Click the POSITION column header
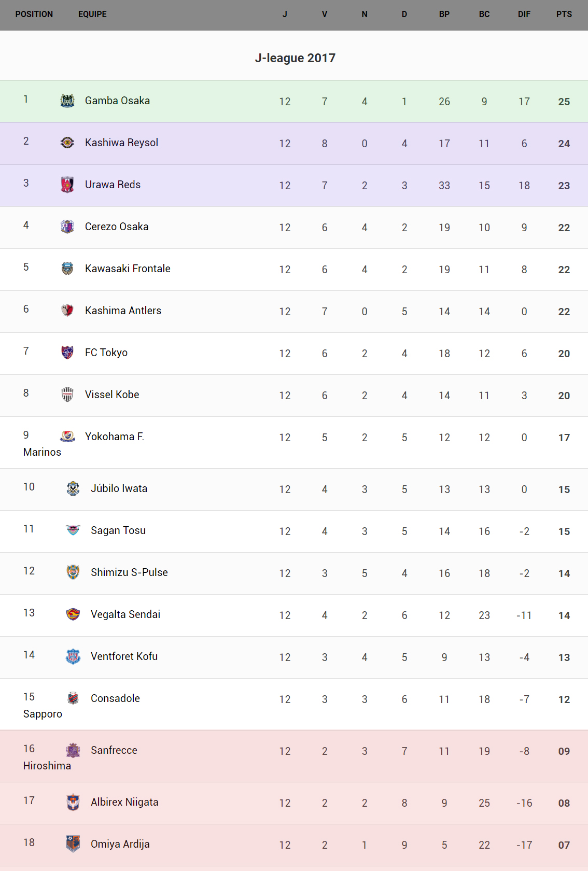Viewport: 588px width, 871px height. tap(34, 15)
